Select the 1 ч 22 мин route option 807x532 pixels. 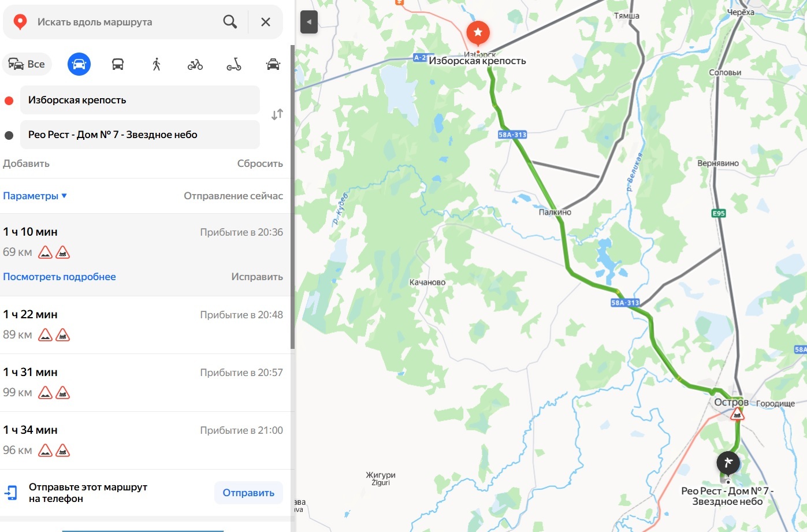(x=144, y=325)
